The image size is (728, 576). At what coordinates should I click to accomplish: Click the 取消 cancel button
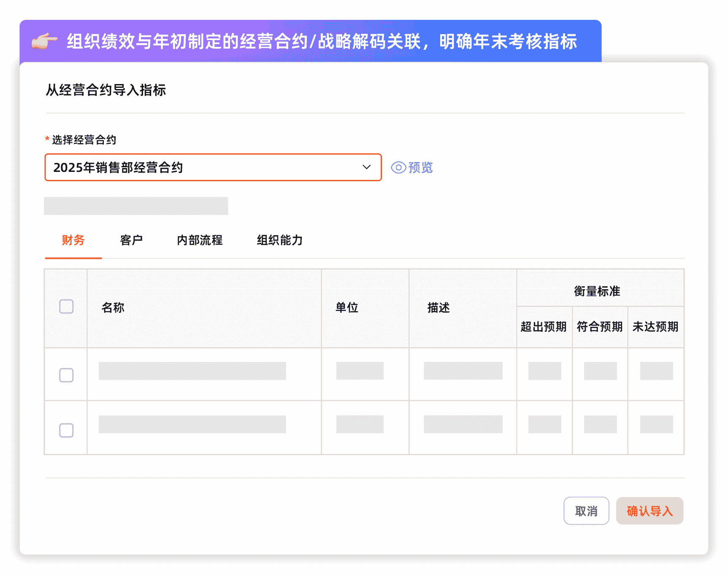pos(586,511)
